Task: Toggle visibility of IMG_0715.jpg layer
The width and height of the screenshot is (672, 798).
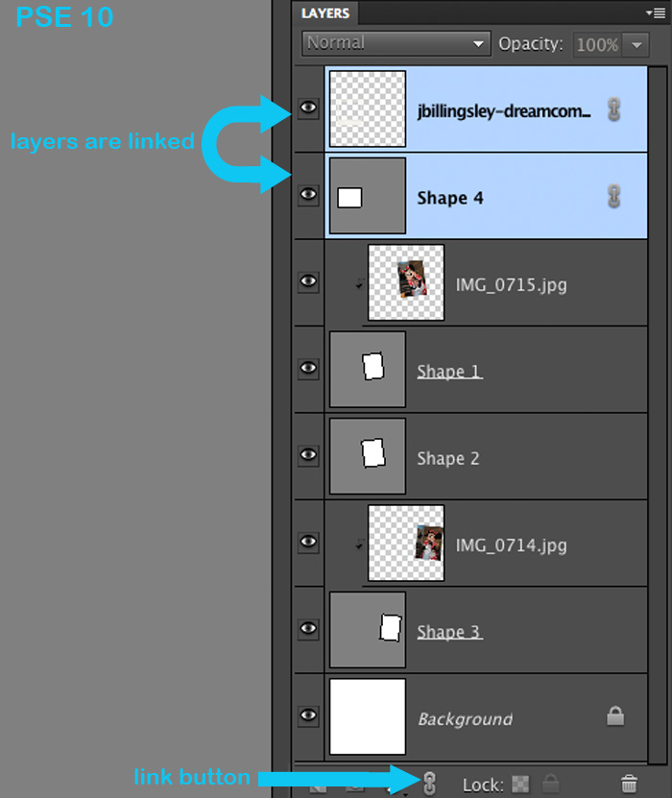Action: click(x=308, y=281)
